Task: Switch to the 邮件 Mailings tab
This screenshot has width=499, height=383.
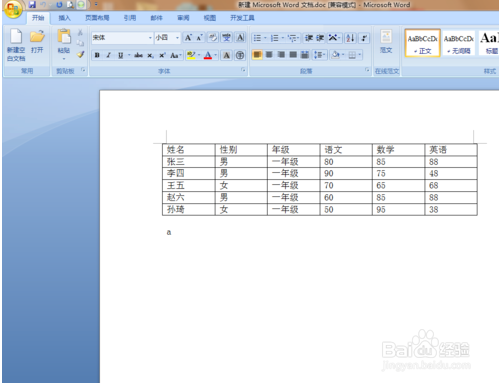Action: 156,18
